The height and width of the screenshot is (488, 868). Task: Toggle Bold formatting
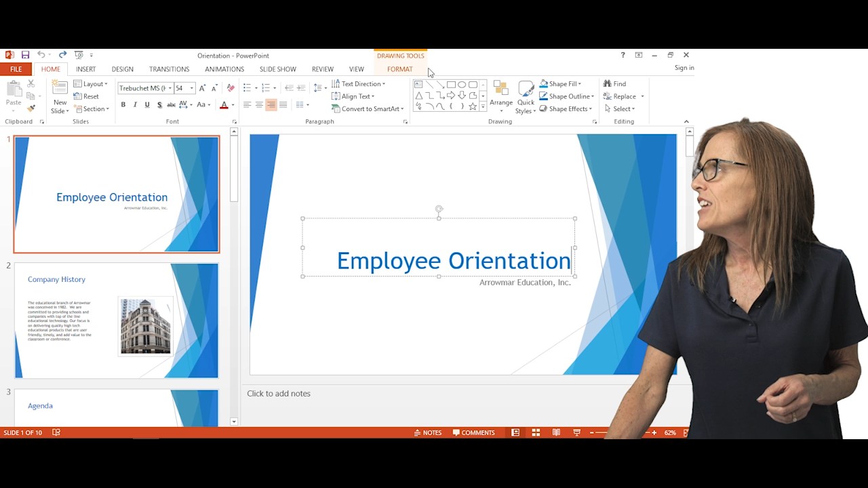123,104
